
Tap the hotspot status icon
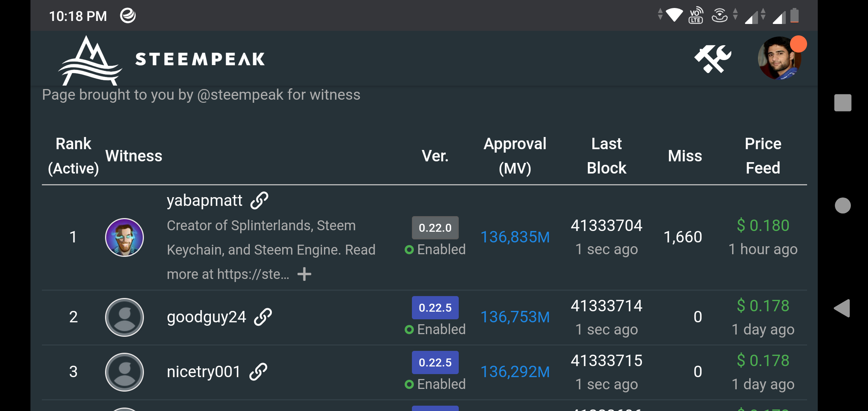pos(720,15)
